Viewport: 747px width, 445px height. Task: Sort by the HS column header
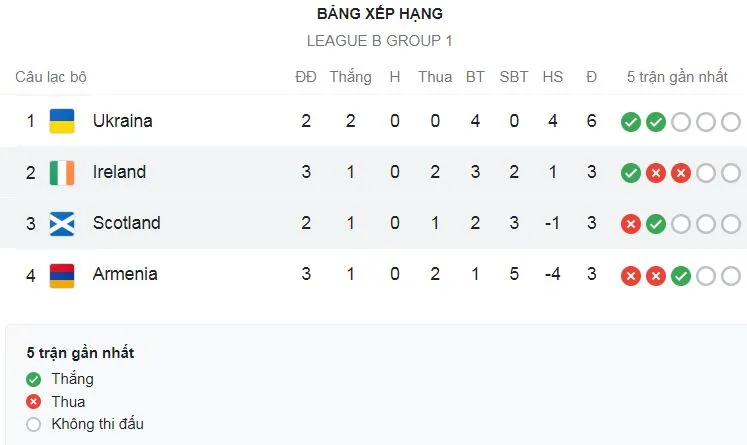click(553, 77)
